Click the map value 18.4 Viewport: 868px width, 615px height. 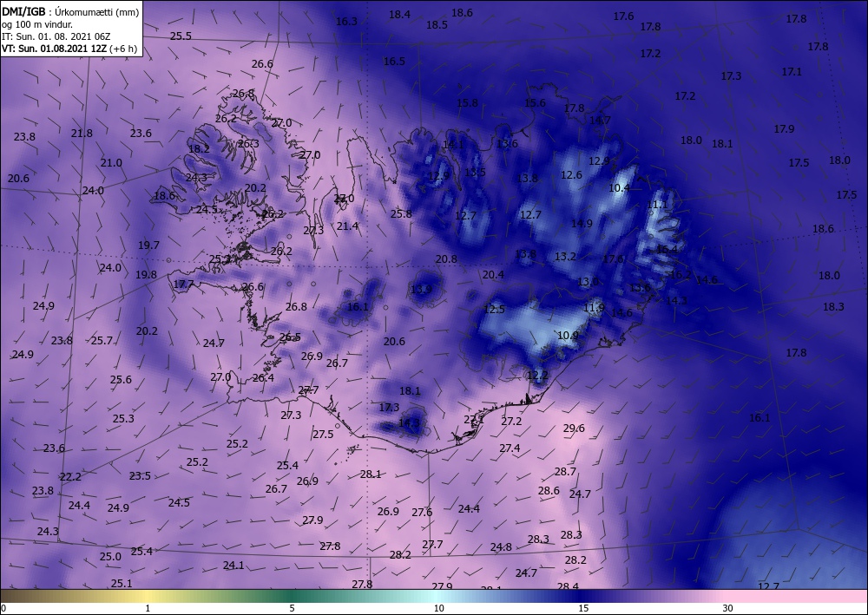click(399, 15)
